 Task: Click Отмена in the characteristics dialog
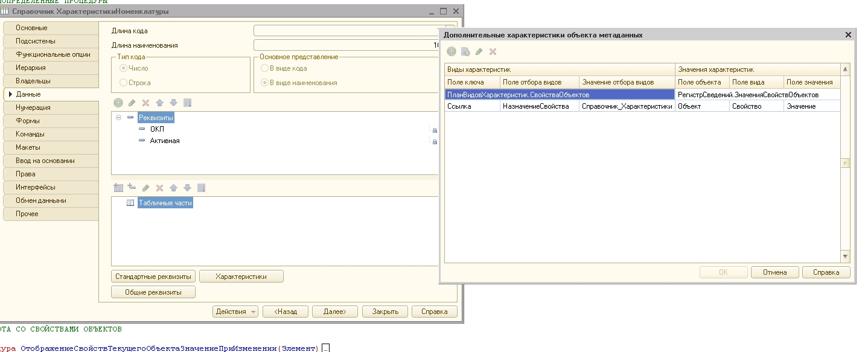774,272
